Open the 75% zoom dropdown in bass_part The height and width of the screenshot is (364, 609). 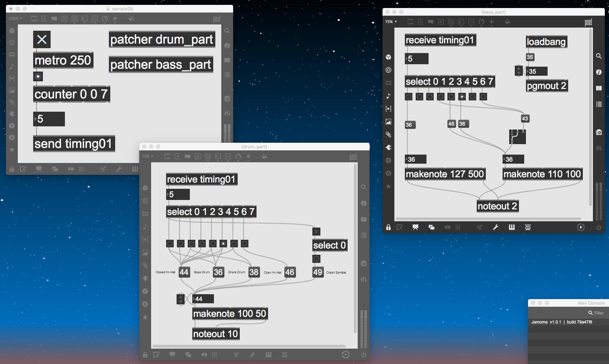pyautogui.click(x=391, y=22)
